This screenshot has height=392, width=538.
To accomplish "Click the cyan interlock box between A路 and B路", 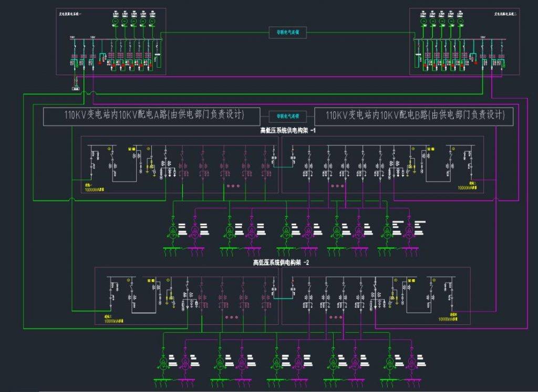I will pyautogui.click(x=287, y=116).
